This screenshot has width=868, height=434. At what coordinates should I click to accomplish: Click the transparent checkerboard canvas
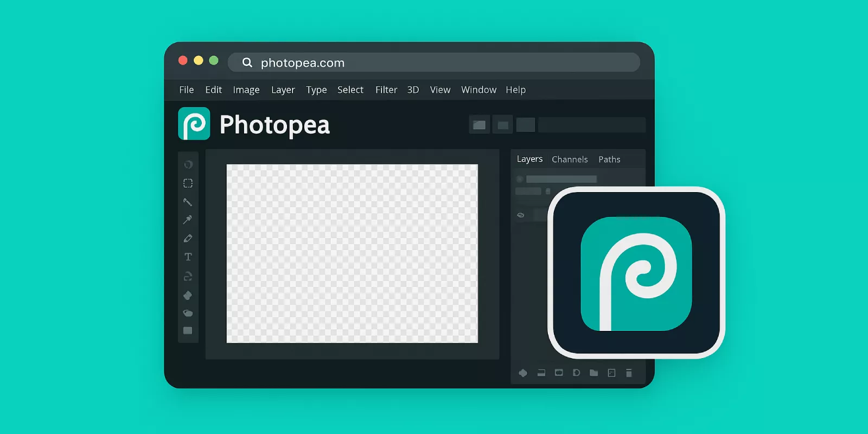click(352, 253)
